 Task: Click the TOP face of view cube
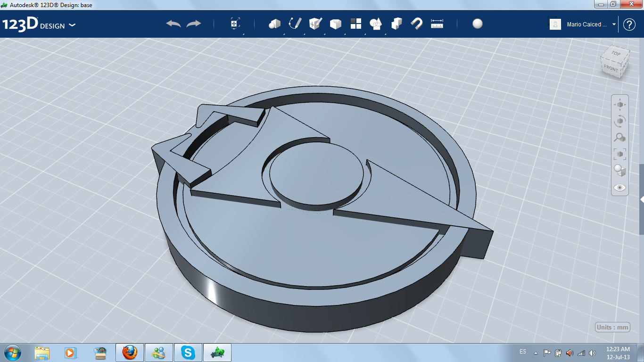click(x=616, y=53)
